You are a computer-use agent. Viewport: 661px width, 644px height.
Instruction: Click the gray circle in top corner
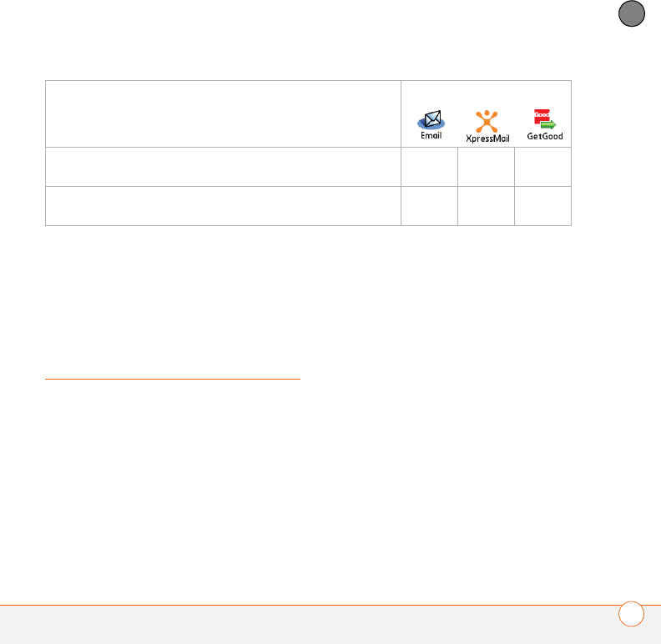[x=632, y=13]
